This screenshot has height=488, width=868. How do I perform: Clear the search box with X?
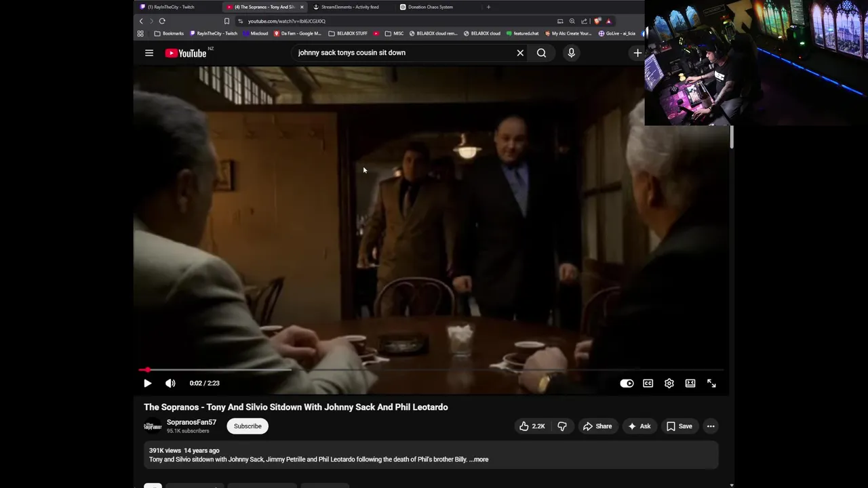520,53
